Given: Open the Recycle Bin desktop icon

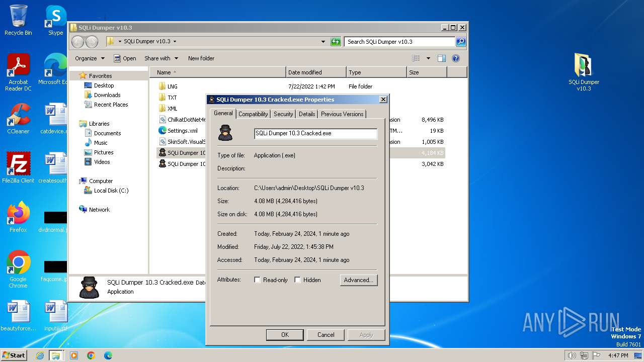Looking at the screenshot, I should tap(18, 20).
